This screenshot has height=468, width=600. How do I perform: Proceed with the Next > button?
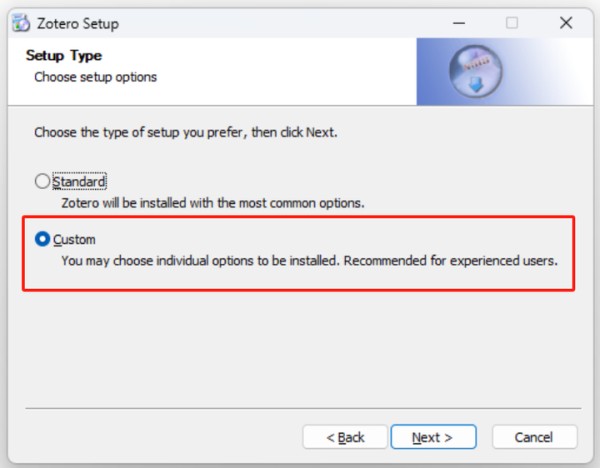(433, 437)
